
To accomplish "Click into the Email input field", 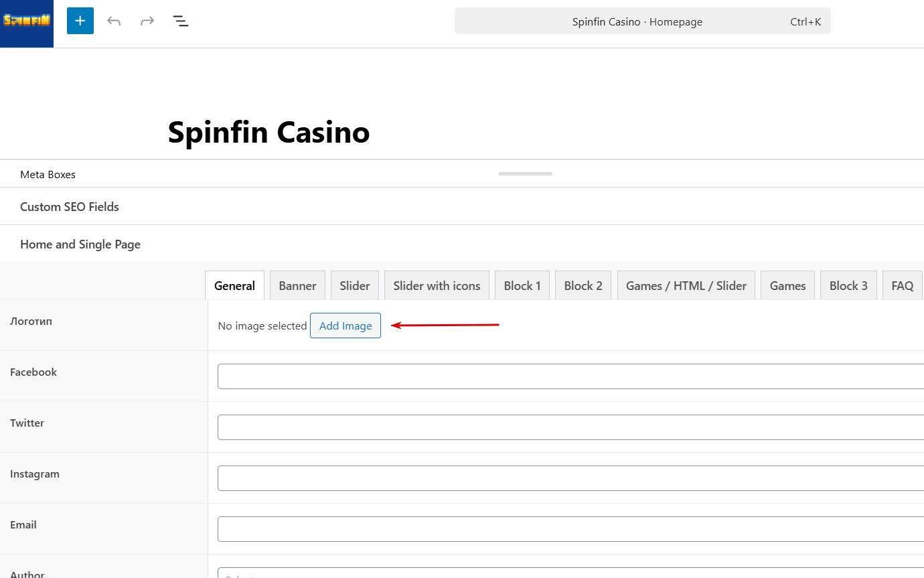I will (x=569, y=529).
